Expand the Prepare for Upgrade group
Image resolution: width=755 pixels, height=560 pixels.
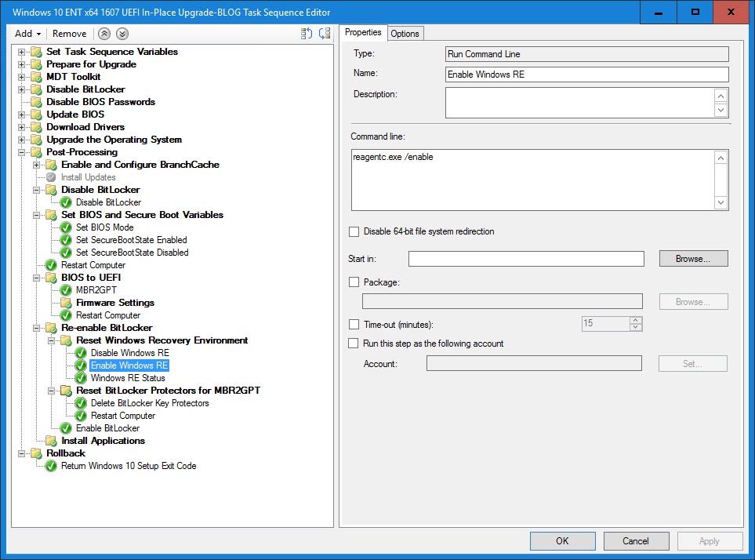tap(22, 64)
